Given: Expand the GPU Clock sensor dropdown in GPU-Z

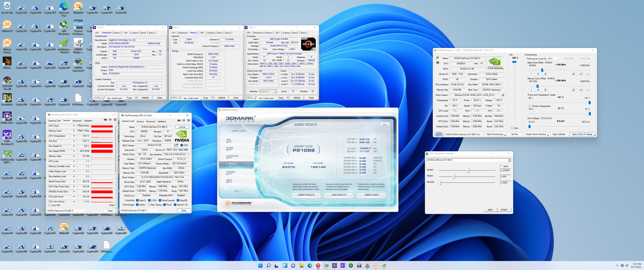Looking at the screenshot, I should tap(74, 126).
